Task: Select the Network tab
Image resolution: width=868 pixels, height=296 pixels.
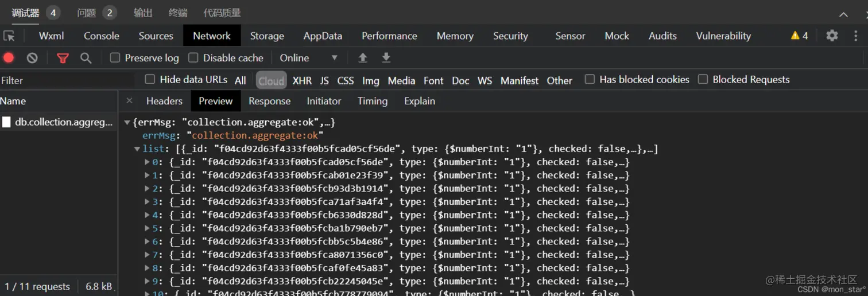Action: [x=212, y=36]
